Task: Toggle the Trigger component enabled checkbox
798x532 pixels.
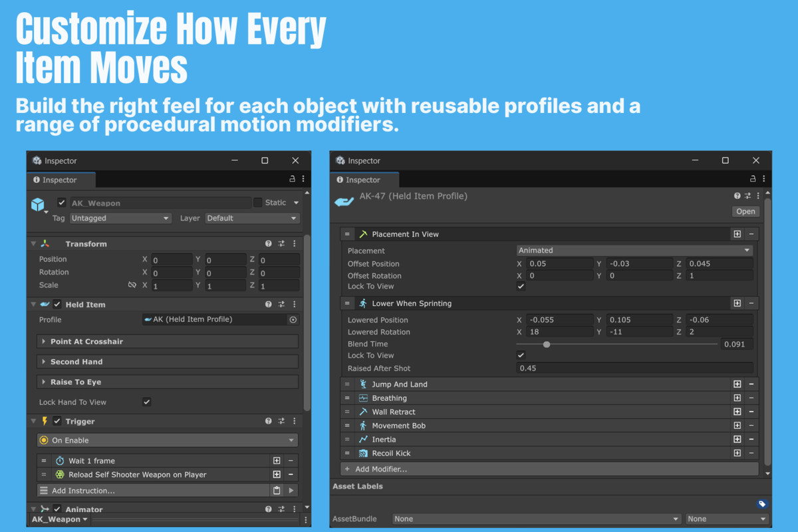Action: (x=57, y=422)
